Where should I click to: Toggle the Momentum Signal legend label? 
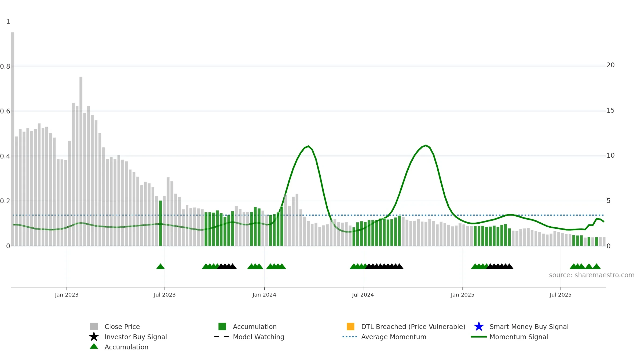tap(519, 337)
